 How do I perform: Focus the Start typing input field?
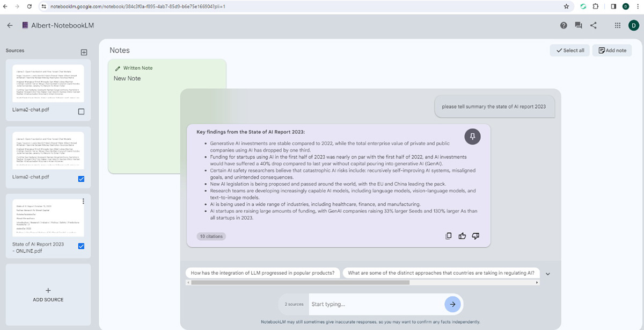[376, 304]
